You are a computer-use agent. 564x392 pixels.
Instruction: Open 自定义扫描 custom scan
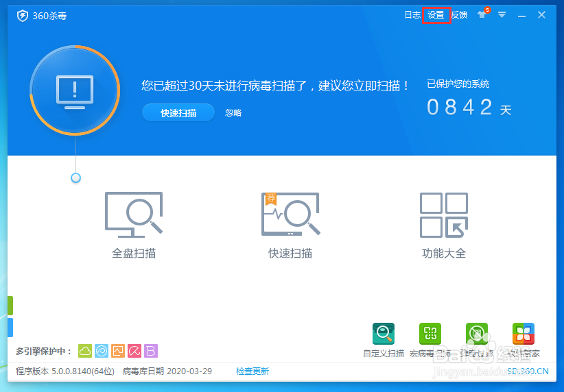click(384, 340)
